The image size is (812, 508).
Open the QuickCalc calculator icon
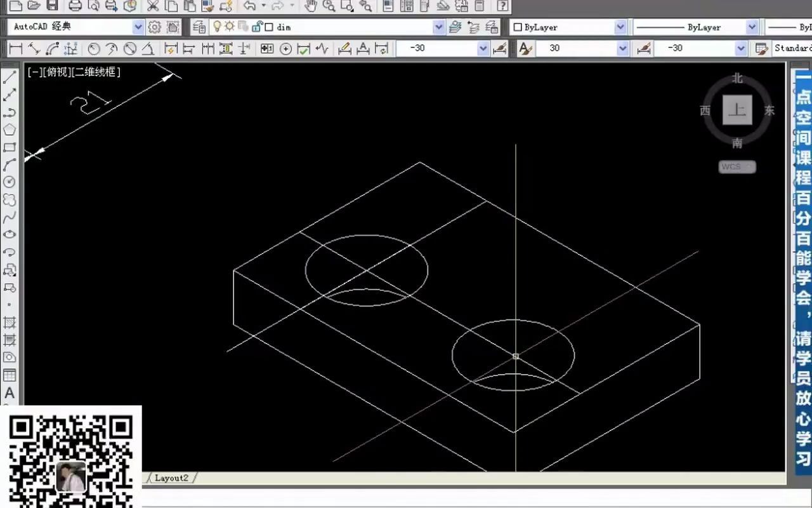pyautogui.click(x=480, y=6)
